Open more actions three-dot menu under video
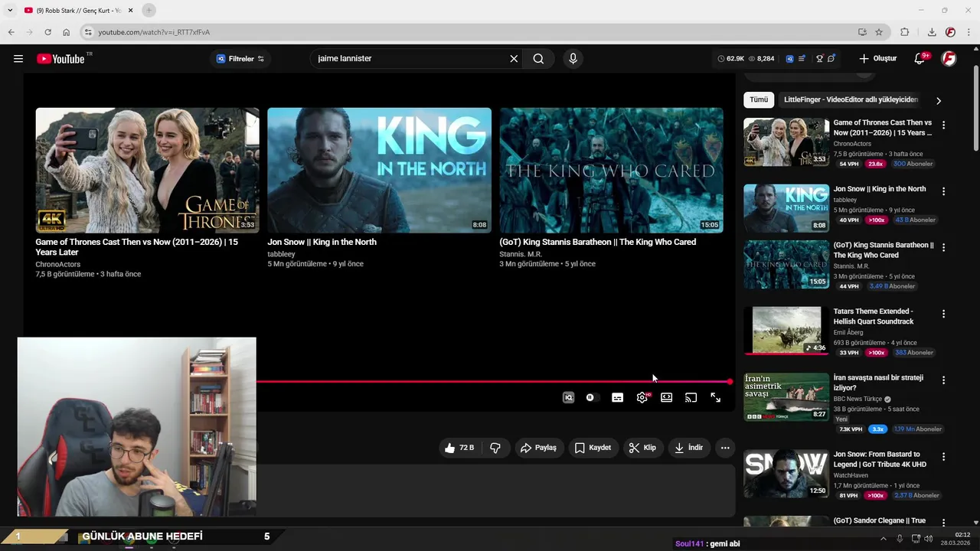The image size is (980, 551). [725, 448]
